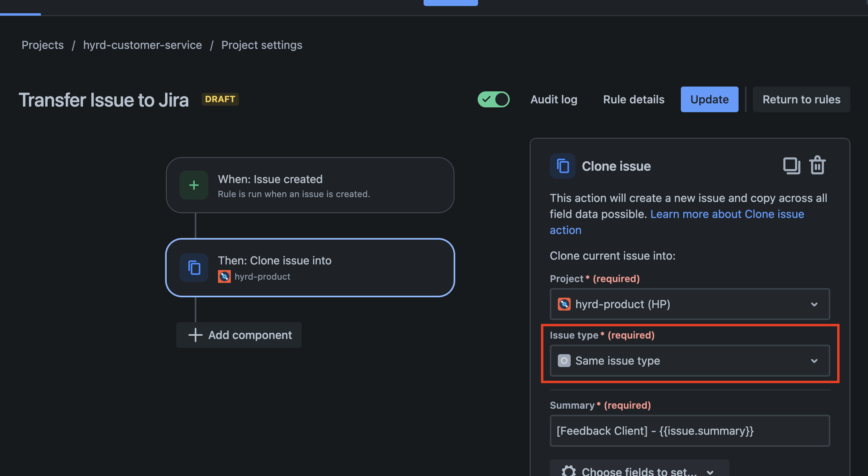Toggle the rule enabled switch off
This screenshot has width=868, height=476.
pos(494,99)
